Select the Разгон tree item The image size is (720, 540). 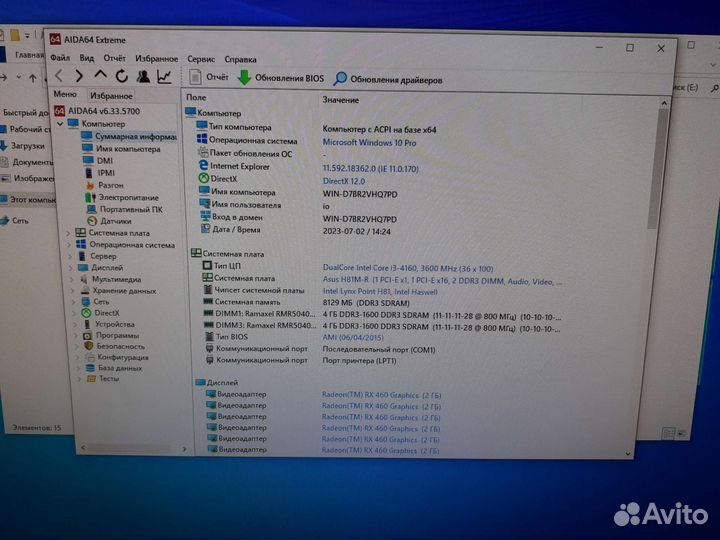[105, 185]
